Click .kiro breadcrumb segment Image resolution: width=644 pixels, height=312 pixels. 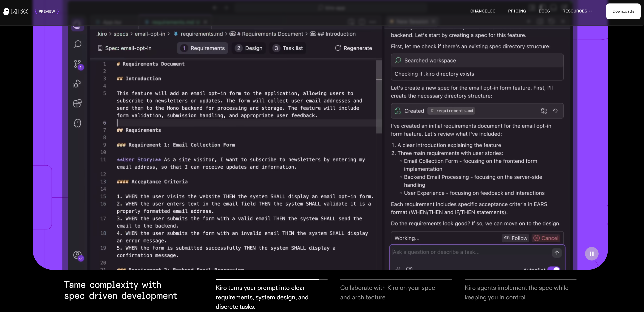click(102, 34)
